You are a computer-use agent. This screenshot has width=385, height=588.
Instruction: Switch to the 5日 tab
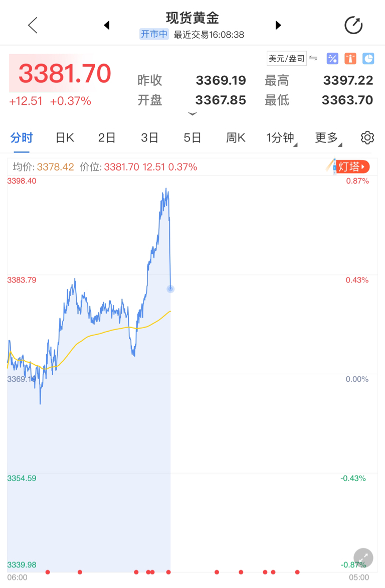(x=192, y=138)
